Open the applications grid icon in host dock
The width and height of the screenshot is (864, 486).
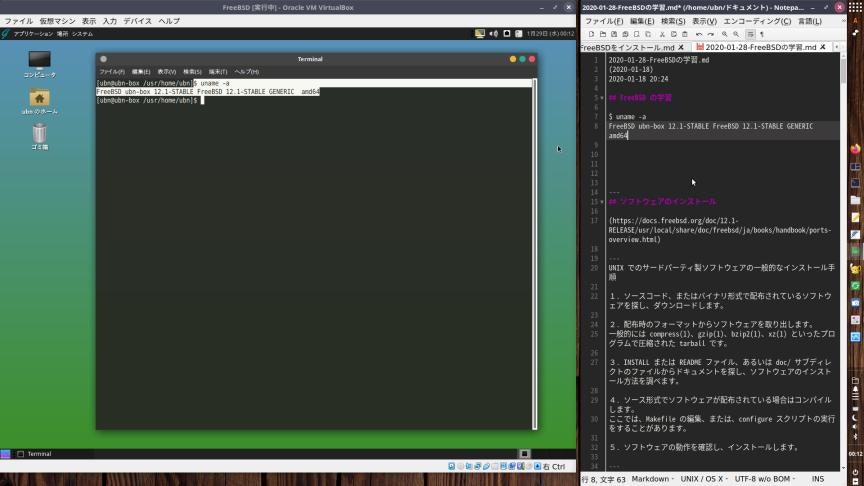pos(855,8)
